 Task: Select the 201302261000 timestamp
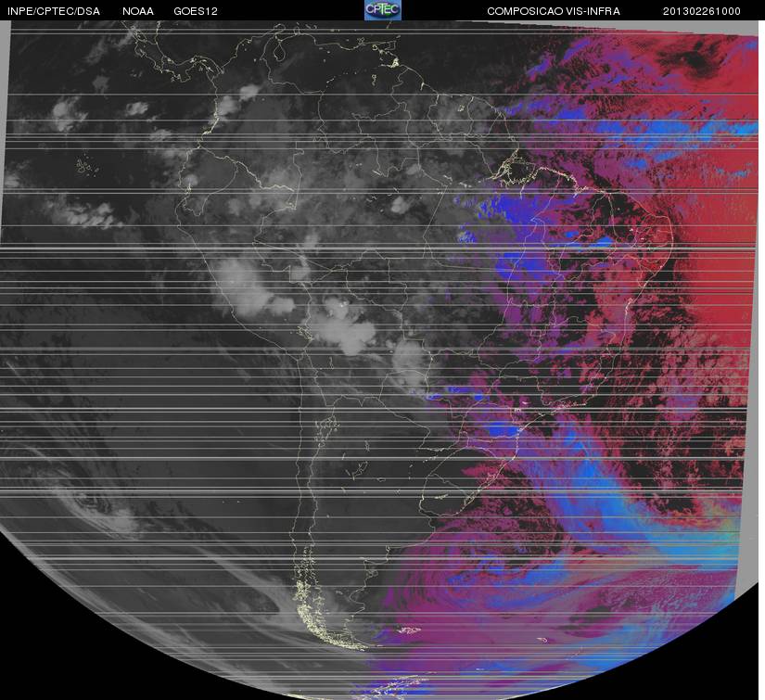coord(702,11)
